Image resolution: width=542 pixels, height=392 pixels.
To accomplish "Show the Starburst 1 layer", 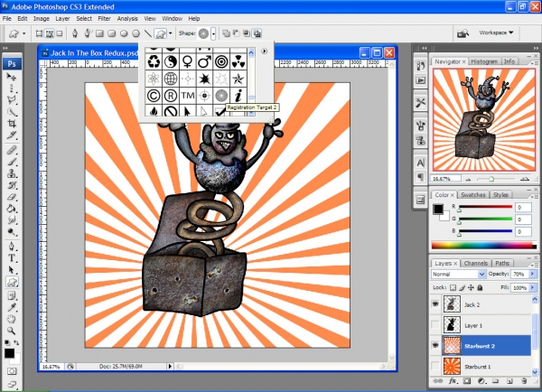I will click(435, 366).
